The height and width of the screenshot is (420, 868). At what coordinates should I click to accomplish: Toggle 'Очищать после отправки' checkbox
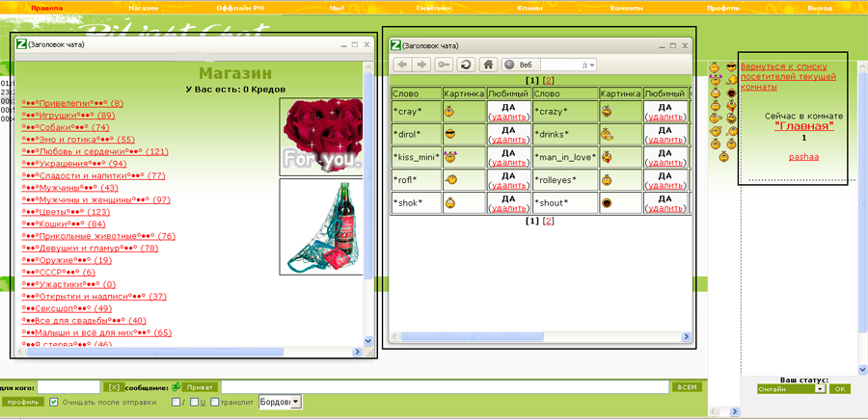pos(54,402)
